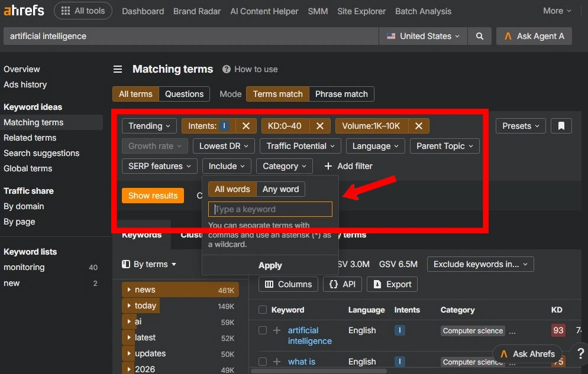Open the Traffic Potential filter dropdown

(301, 146)
